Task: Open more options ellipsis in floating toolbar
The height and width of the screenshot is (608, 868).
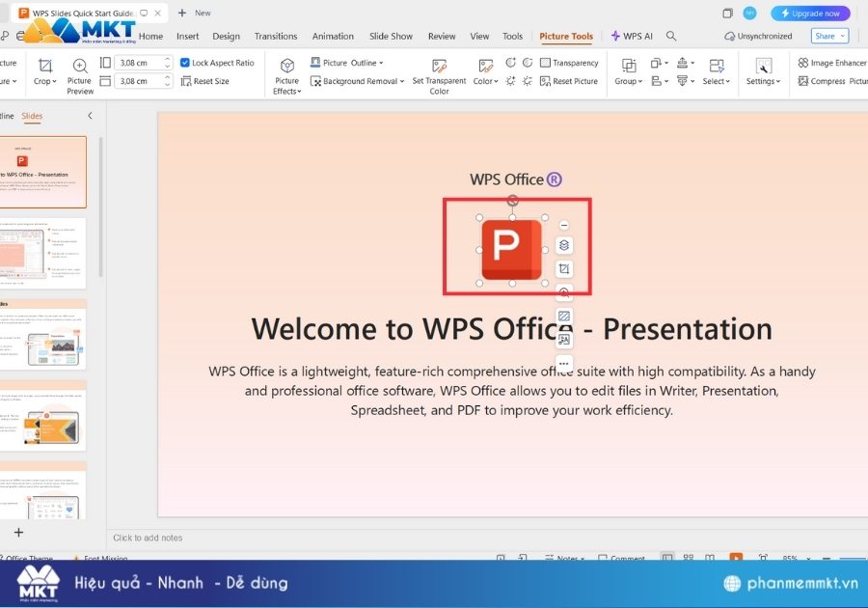Action: (x=564, y=363)
